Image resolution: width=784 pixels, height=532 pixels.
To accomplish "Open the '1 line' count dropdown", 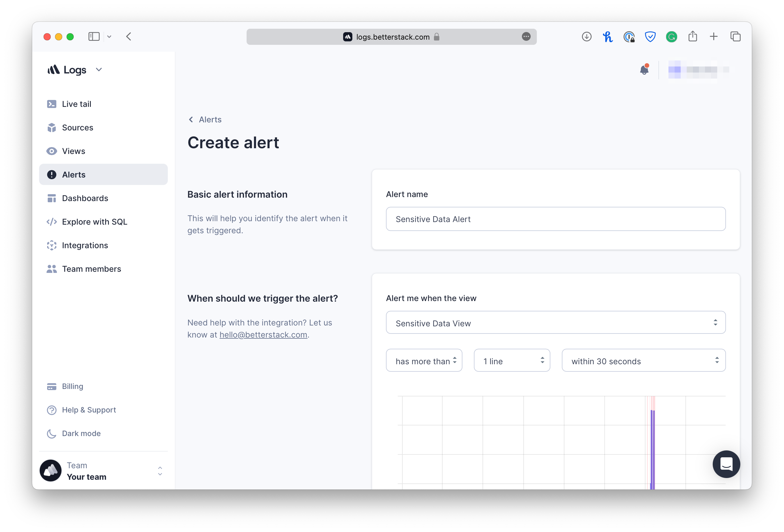I will tap(512, 361).
